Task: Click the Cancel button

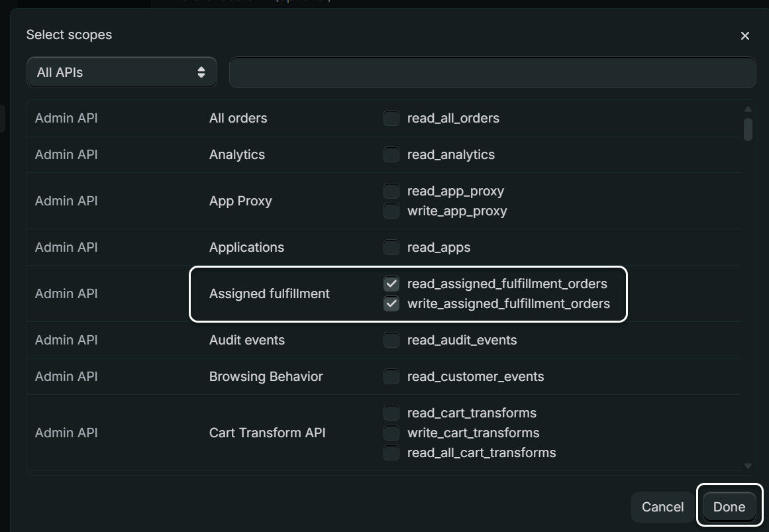Action: (662, 507)
